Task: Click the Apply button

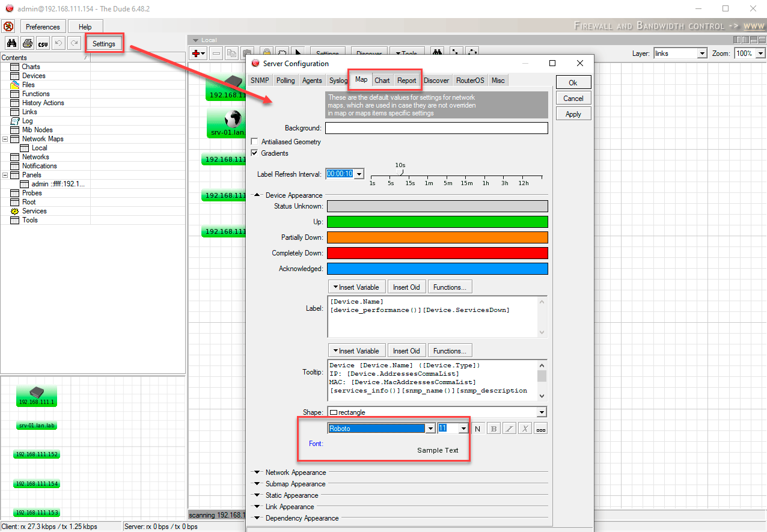Action: point(573,114)
